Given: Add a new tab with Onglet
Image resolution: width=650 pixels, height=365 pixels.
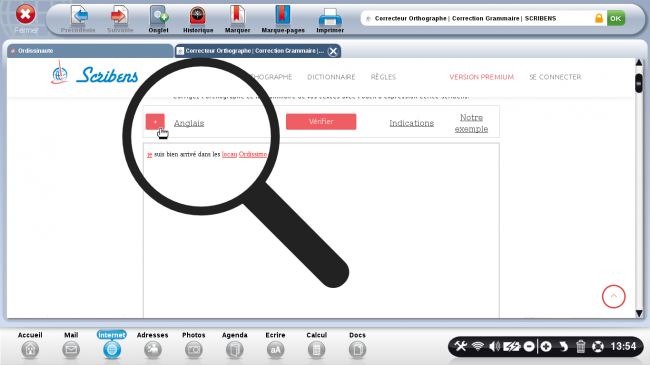Looking at the screenshot, I should pos(159,16).
